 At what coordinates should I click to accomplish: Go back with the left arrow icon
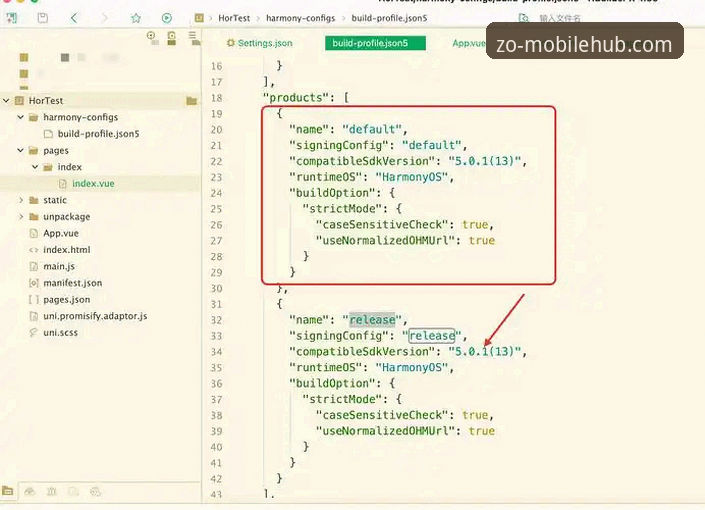[74, 18]
